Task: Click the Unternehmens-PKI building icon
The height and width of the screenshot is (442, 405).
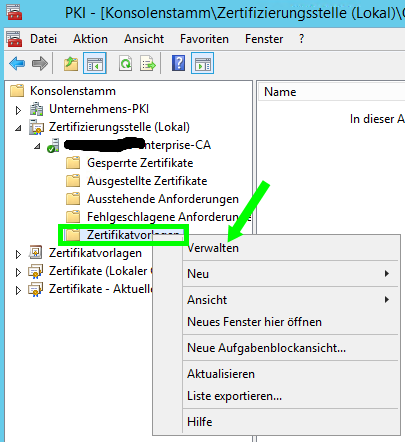Action: [36, 109]
